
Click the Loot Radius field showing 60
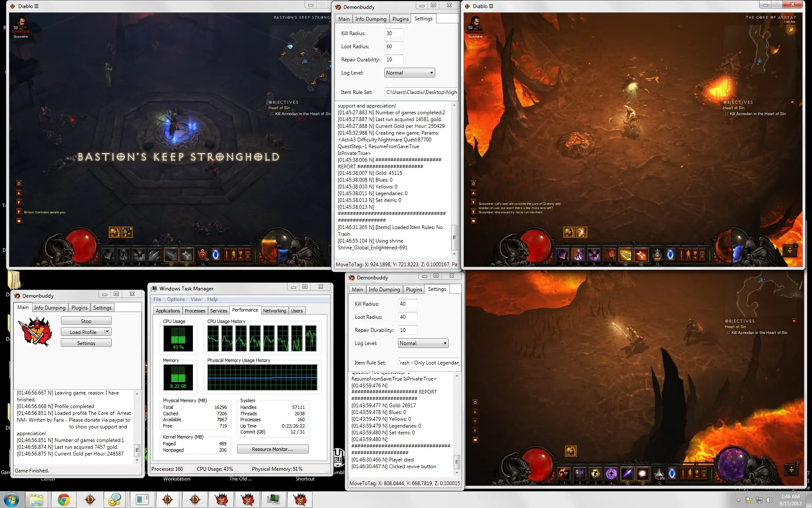coord(394,47)
